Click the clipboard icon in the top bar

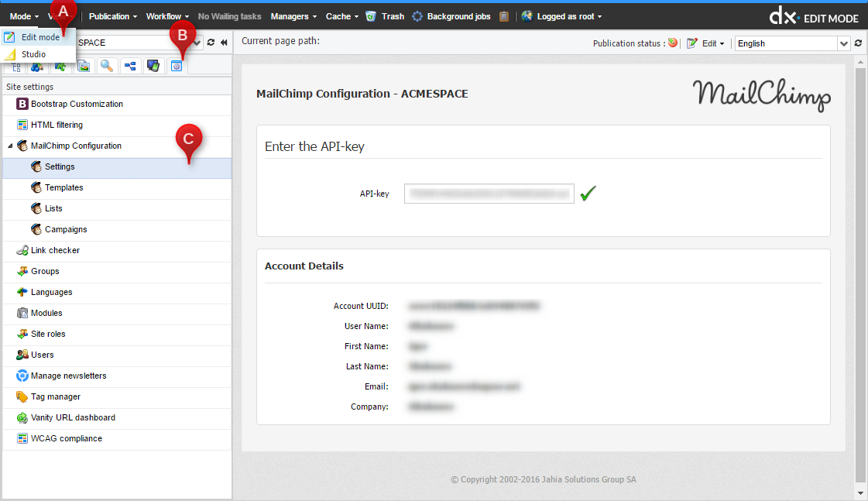504,16
